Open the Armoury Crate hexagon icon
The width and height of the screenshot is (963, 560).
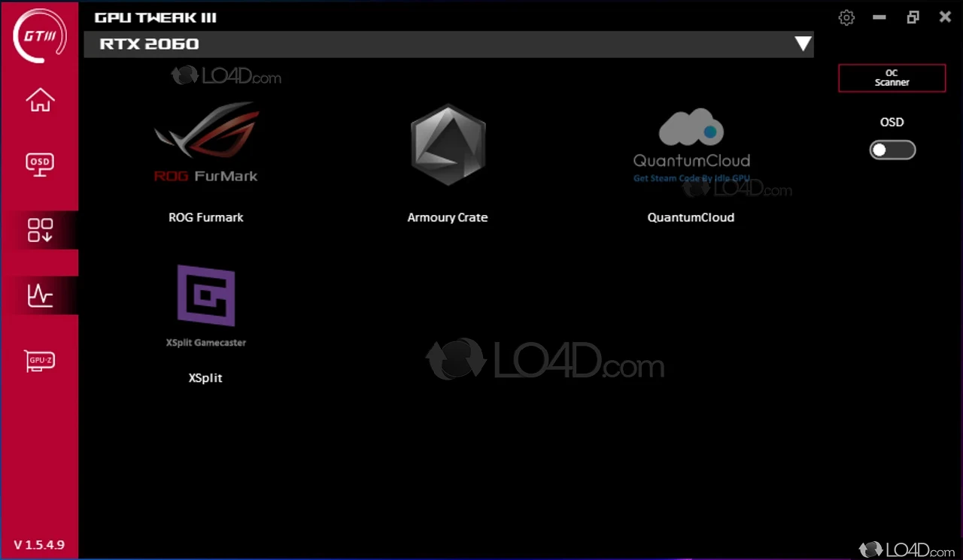pyautogui.click(x=448, y=144)
